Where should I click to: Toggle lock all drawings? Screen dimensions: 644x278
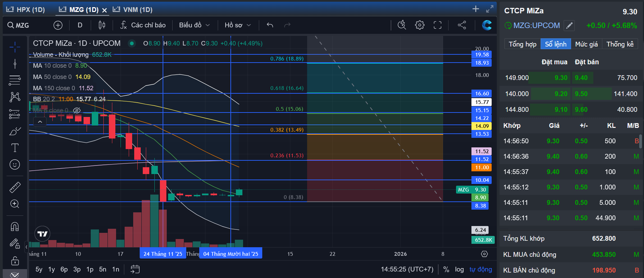15,261
